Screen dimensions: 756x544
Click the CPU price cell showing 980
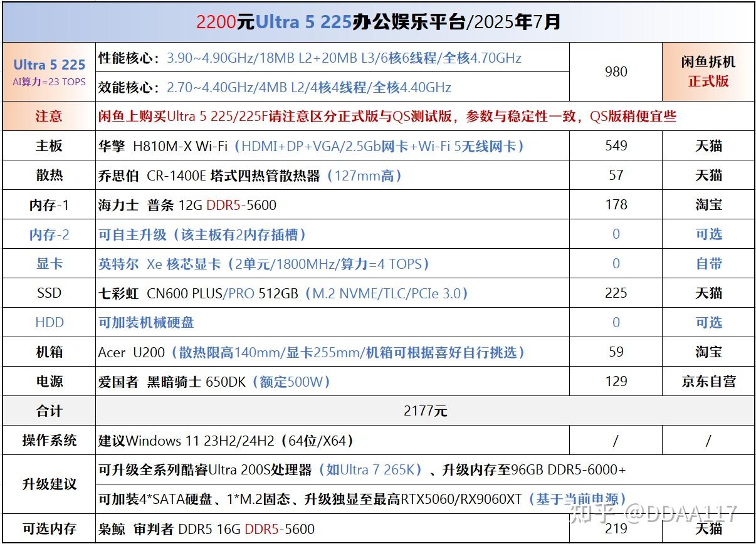pos(616,71)
